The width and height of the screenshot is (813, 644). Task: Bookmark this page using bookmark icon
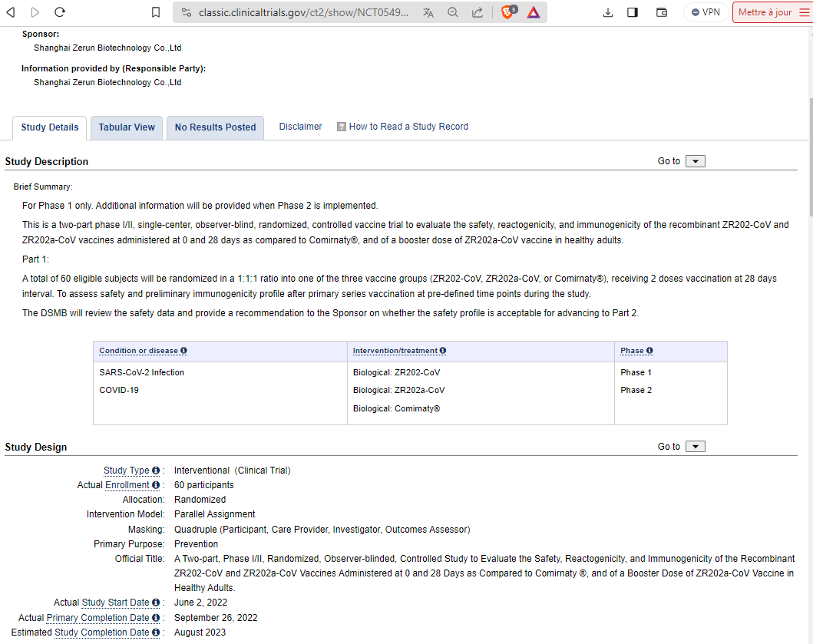[x=156, y=12]
